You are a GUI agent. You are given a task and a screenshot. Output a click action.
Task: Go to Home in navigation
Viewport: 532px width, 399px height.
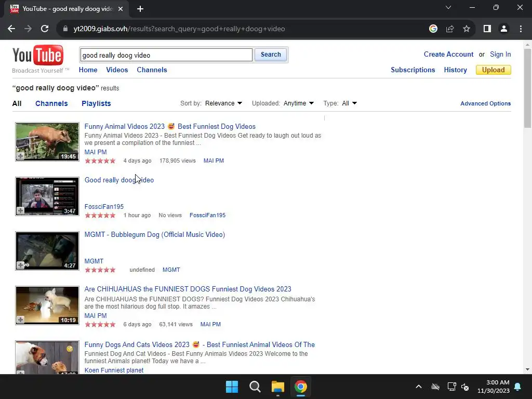pyautogui.click(x=88, y=70)
